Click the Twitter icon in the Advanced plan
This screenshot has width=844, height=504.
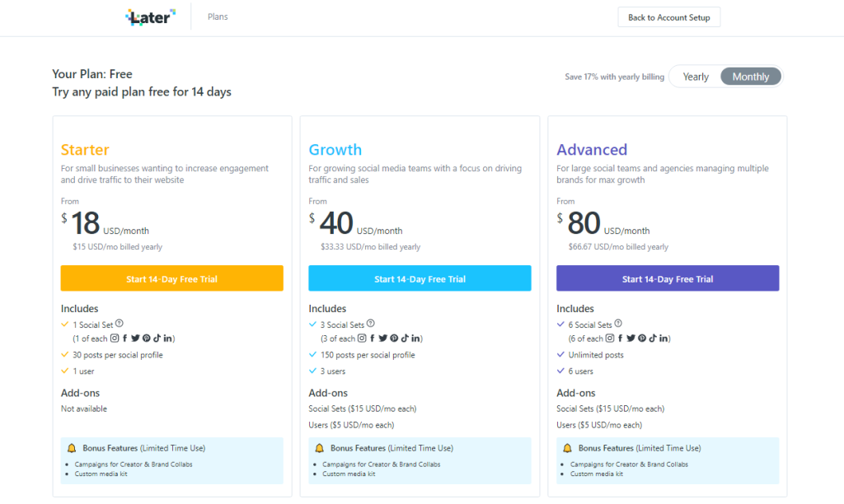pos(631,338)
